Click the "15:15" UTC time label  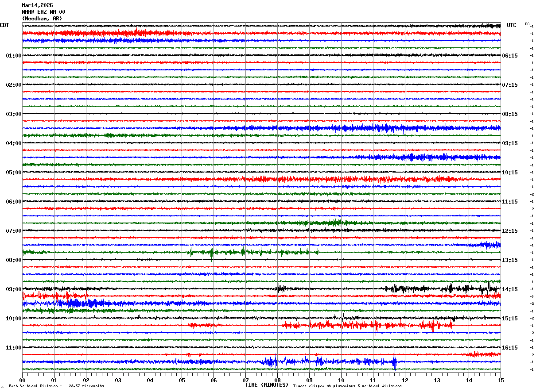(510, 319)
